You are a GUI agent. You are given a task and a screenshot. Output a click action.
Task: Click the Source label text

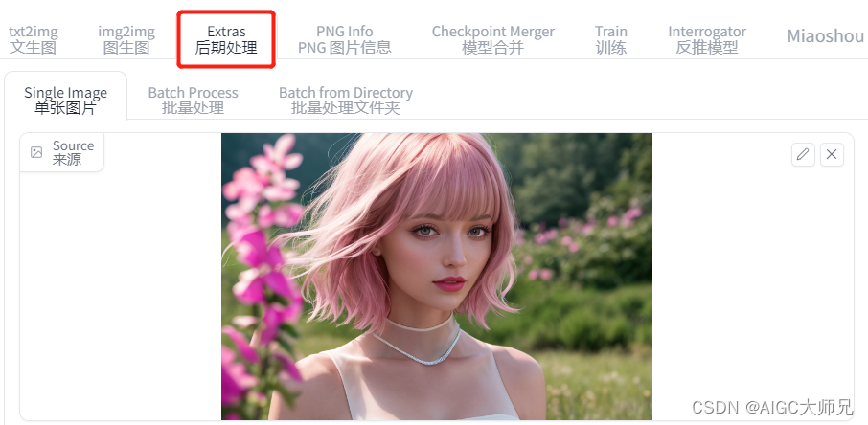click(x=73, y=153)
